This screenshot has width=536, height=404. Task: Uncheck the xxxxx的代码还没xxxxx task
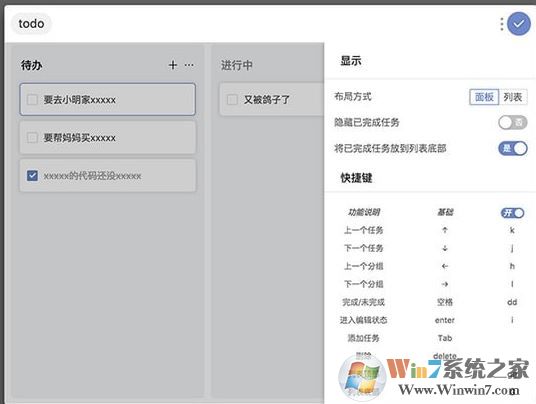pyautogui.click(x=32, y=176)
